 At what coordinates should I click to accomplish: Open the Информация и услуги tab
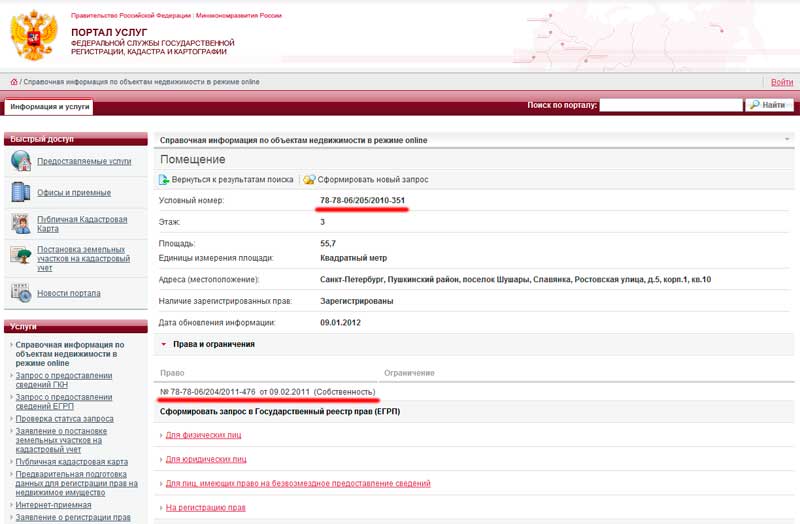coord(50,106)
